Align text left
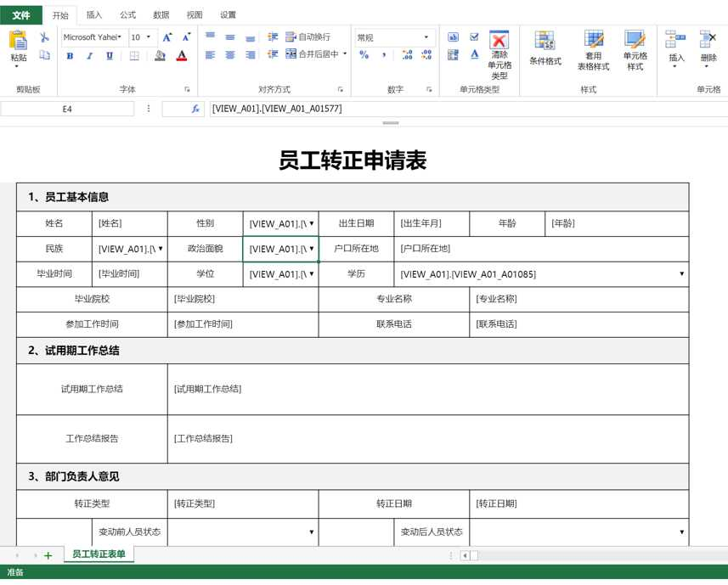Image resolution: width=728 pixels, height=585 pixels. (x=211, y=55)
